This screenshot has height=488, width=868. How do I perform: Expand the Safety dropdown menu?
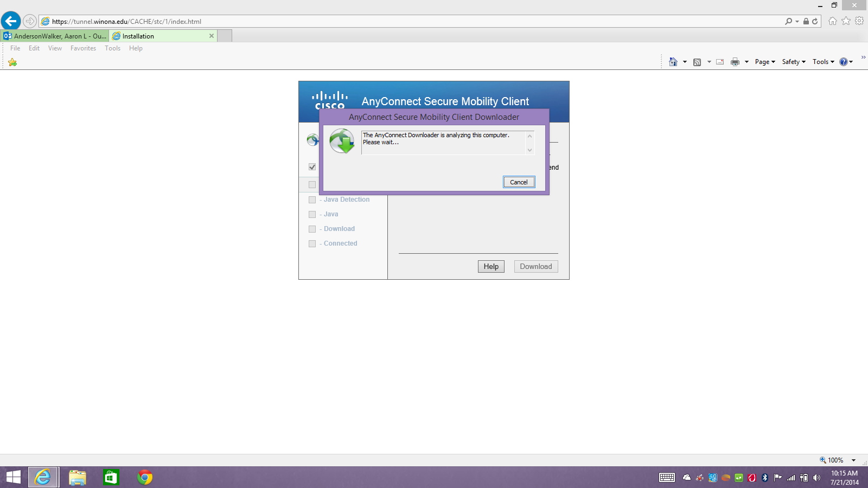tap(794, 62)
